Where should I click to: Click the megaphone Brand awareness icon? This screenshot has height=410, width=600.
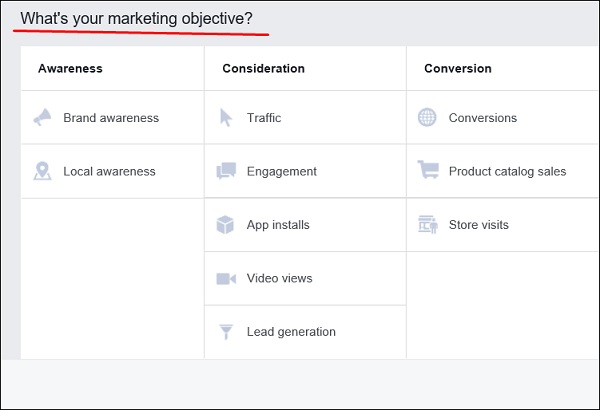[42, 118]
